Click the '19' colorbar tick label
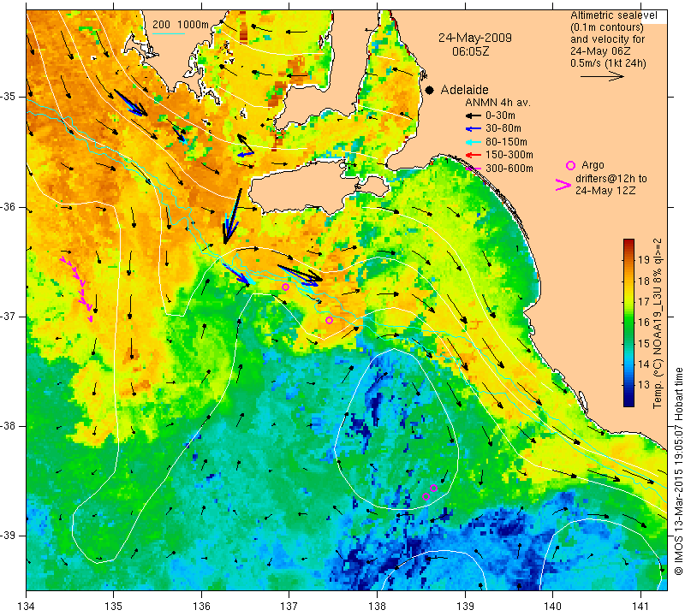 tap(644, 260)
